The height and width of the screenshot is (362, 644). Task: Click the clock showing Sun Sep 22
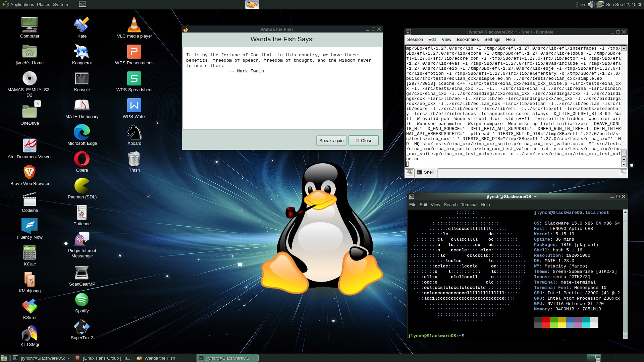click(624, 4)
